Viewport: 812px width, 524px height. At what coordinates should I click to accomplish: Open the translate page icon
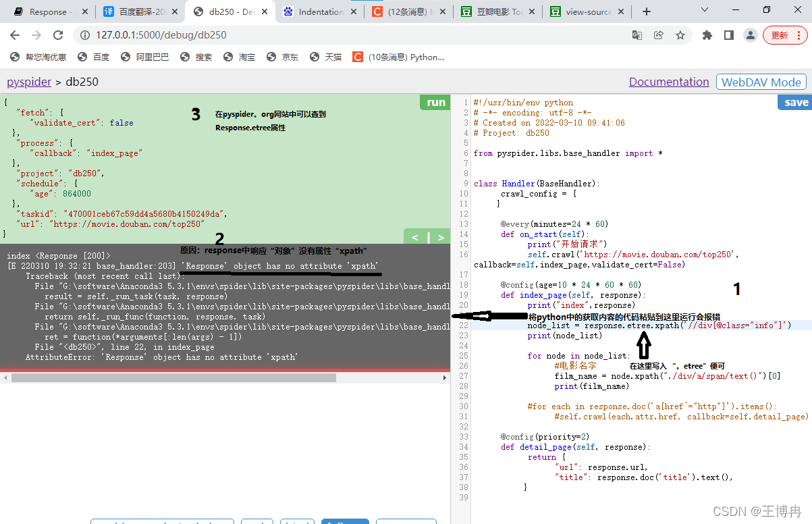point(637,35)
